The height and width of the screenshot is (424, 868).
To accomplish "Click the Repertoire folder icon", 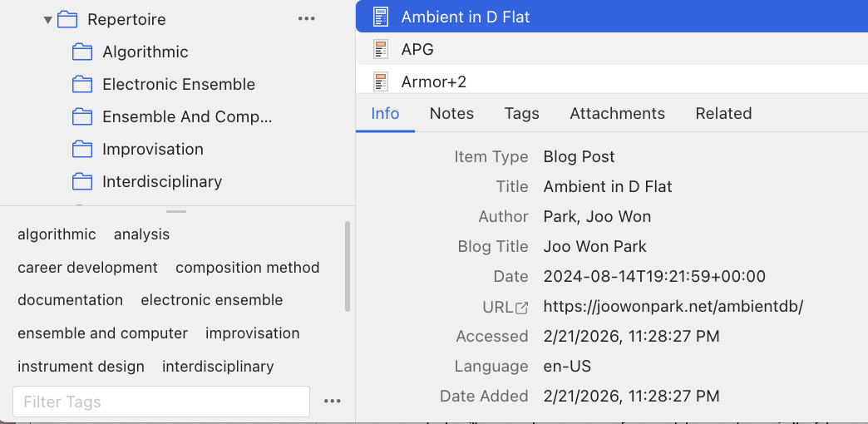I will coord(67,19).
